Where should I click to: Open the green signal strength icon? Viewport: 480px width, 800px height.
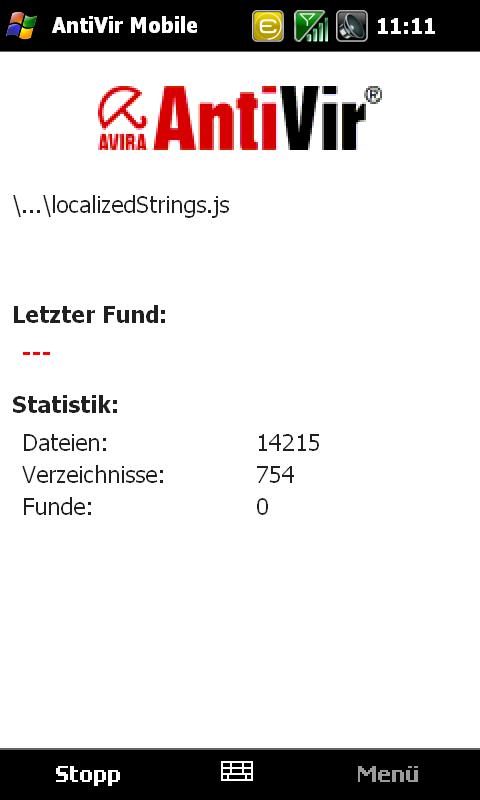[310, 26]
